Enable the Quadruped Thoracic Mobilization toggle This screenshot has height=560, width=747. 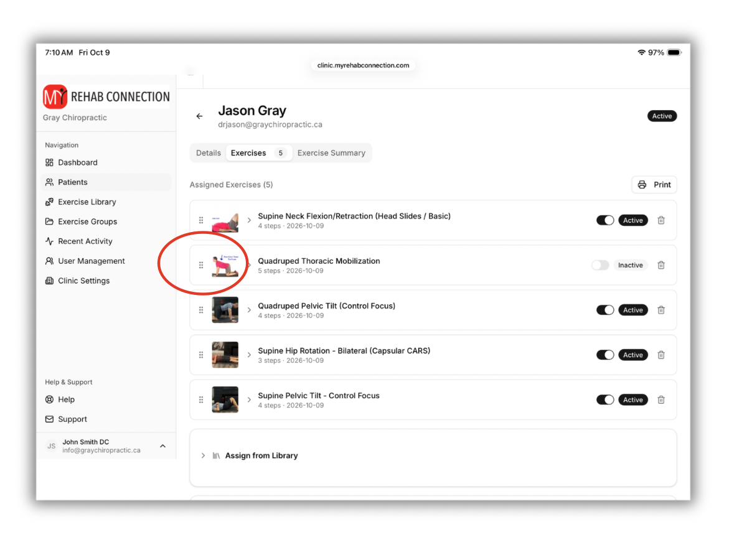600,265
